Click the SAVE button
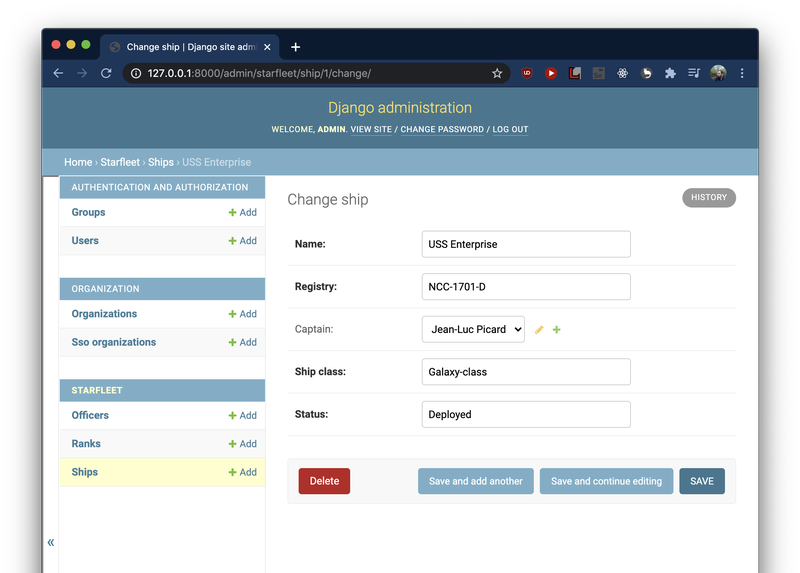Screen dimensions: 800x573 tap(702, 481)
